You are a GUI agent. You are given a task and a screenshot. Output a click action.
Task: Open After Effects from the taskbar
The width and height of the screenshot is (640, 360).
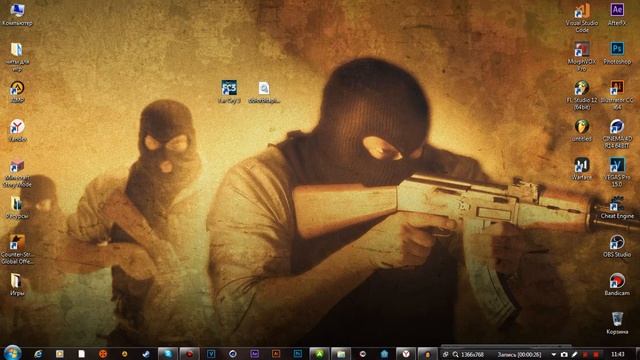pyautogui.click(x=254, y=354)
